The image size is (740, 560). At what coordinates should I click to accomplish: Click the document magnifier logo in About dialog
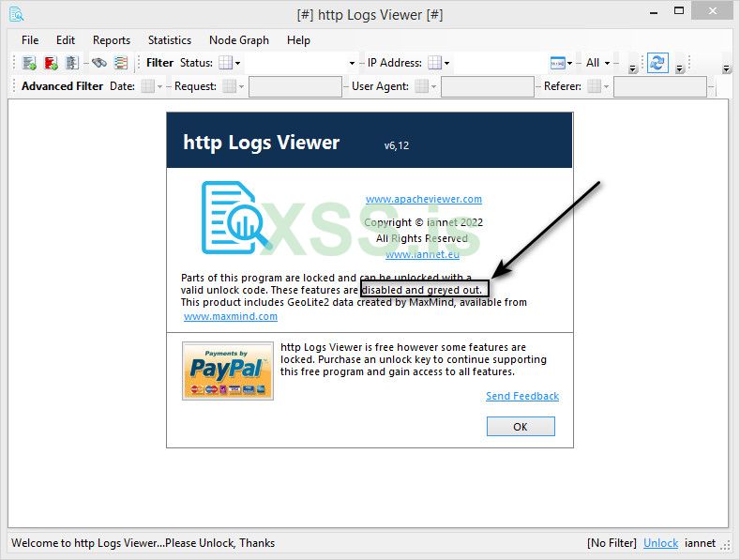click(236, 218)
